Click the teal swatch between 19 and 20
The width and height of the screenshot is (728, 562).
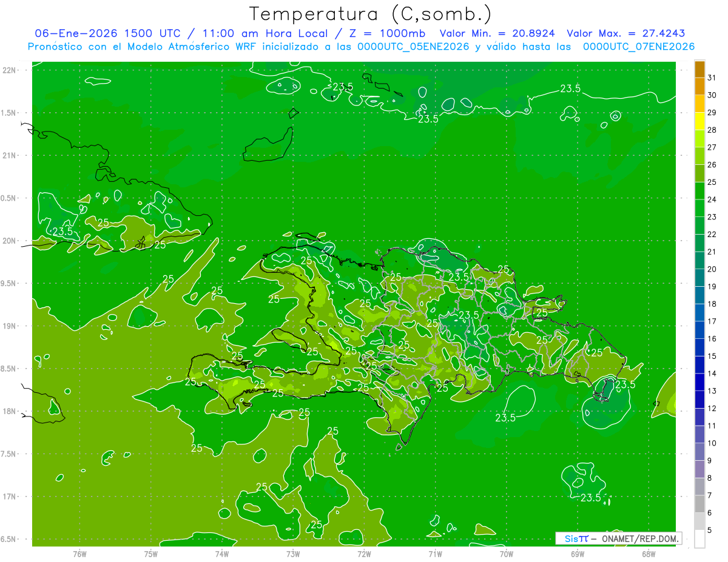(699, 278)
